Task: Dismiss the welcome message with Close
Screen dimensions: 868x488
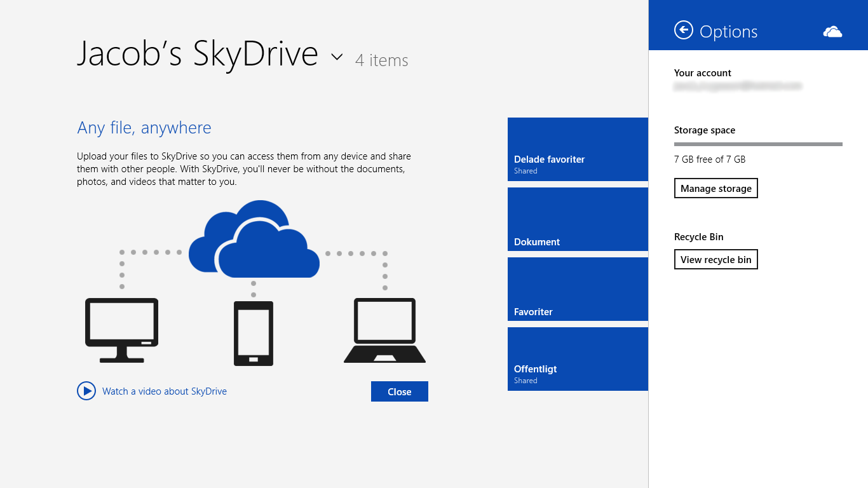Action: point(399,391)
